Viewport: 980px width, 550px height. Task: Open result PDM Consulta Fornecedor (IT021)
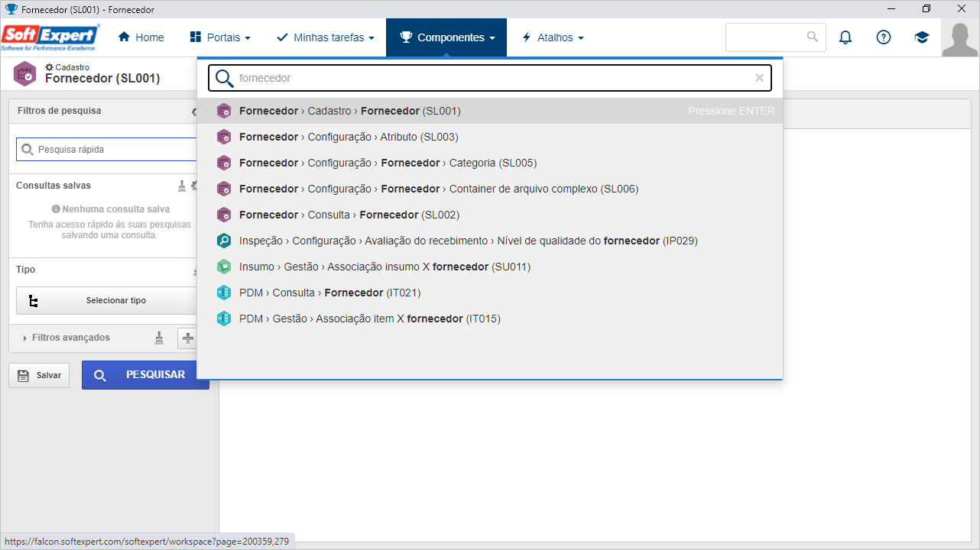click(490, 293)
